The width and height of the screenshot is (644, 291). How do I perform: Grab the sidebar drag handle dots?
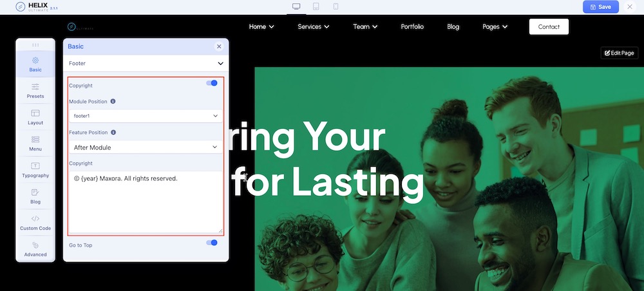[35, 44]
